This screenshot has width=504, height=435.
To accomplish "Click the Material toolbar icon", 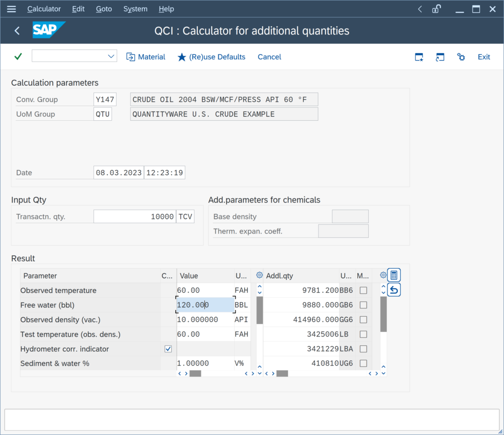I will [130, 57].
